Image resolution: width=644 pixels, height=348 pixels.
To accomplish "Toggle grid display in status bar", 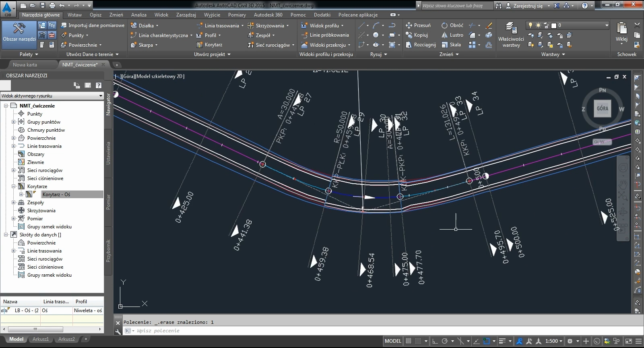I will coord(409,341).
